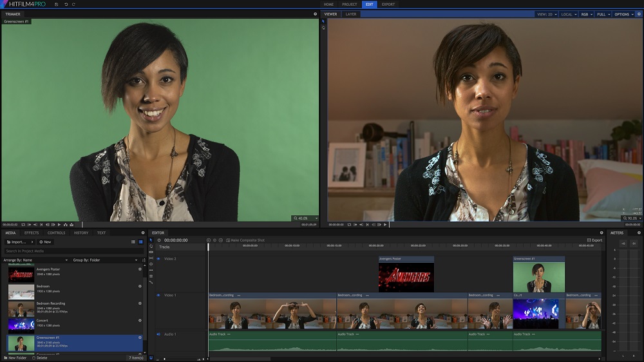This screenshot has height=362, width=644.
Task: Mute the Audio 1 track
Action: 158,334
